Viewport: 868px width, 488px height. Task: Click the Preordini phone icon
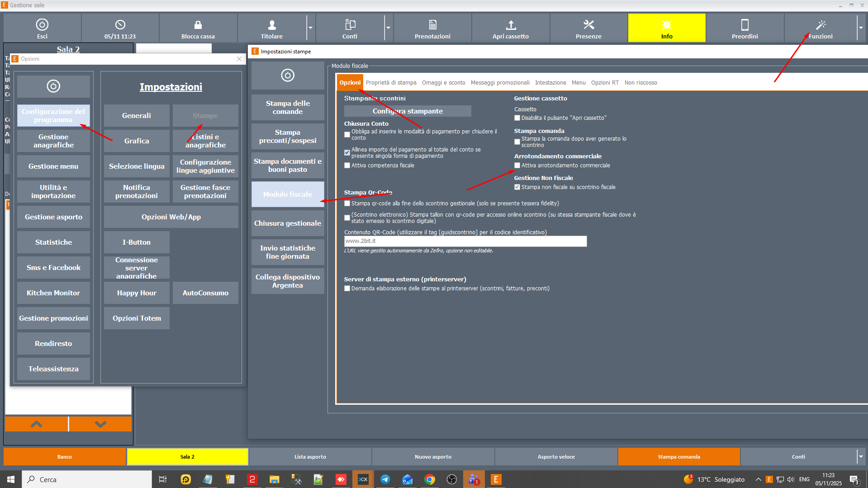coord(745,25)
